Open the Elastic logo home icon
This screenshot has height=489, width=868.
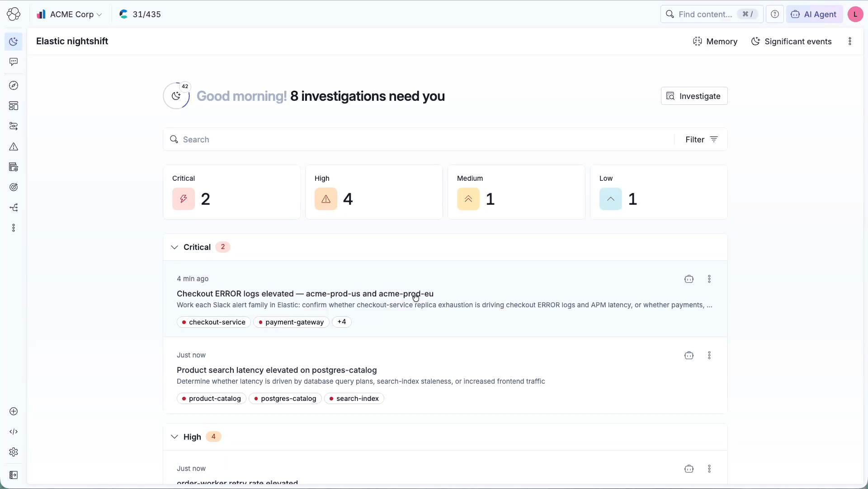(x=14, y=14)
